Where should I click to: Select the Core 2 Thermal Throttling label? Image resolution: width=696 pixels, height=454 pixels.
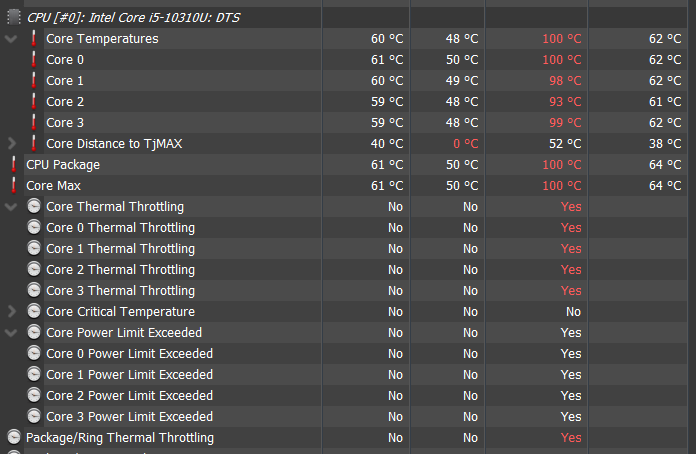(120, 269)
